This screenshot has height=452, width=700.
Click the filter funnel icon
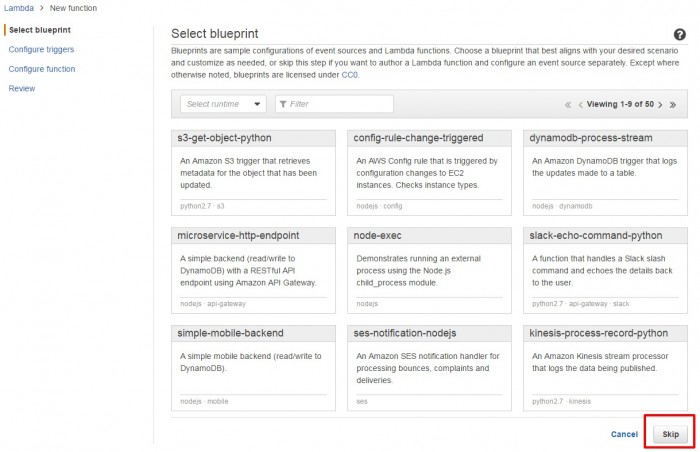[283, 104]
